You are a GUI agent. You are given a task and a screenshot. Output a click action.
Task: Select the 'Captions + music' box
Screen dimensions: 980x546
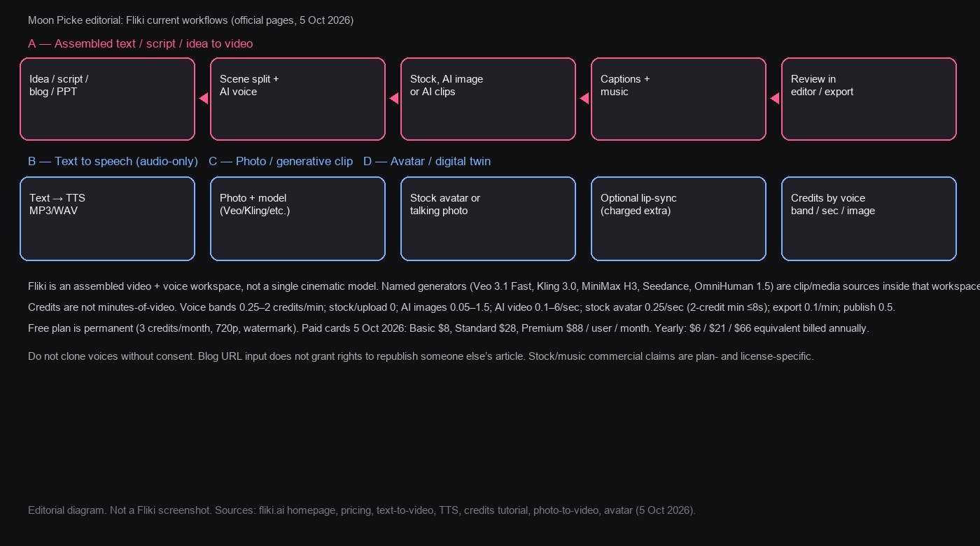point(678,99)
